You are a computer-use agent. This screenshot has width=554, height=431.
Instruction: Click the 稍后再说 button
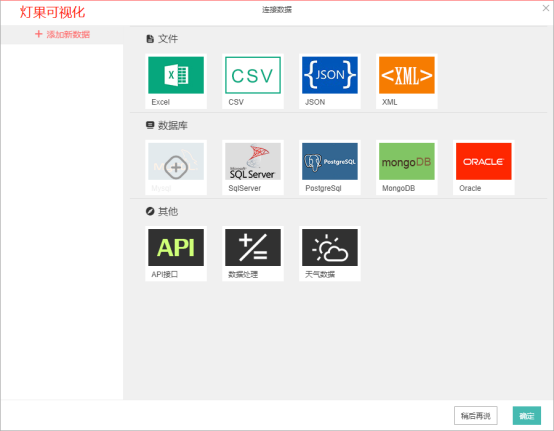click(476, 416)
